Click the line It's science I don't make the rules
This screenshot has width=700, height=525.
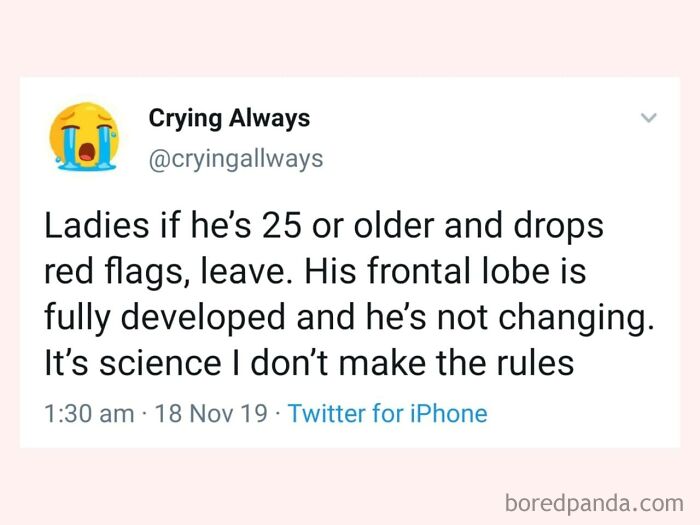click(309, 362)
